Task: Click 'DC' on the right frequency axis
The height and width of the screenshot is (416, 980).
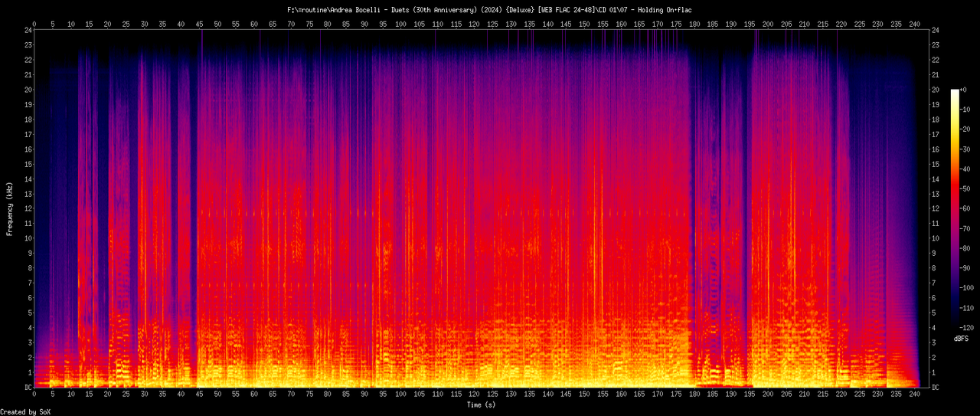Action: (x=936, y=388)
